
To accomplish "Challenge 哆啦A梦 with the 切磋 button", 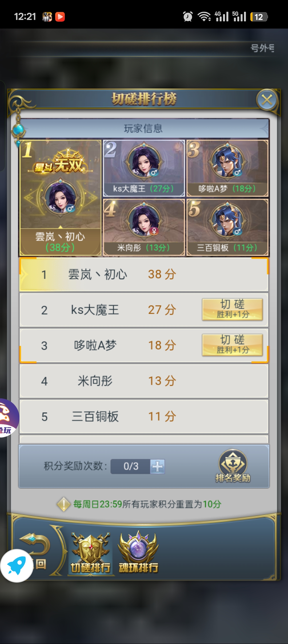I will 232,345.
